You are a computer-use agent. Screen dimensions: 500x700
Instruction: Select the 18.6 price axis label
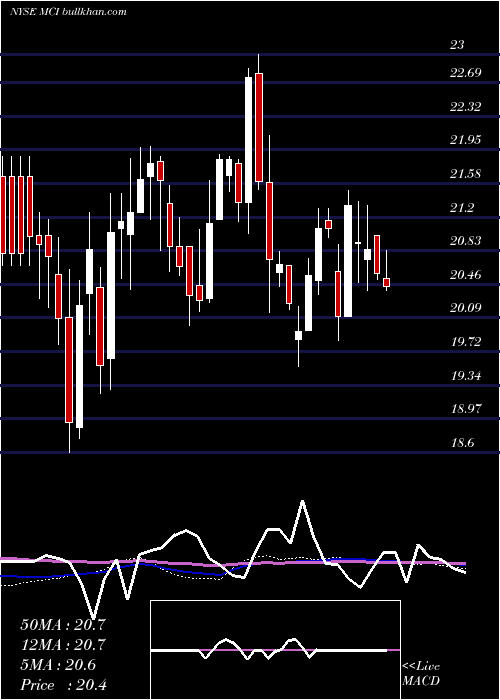462,443
